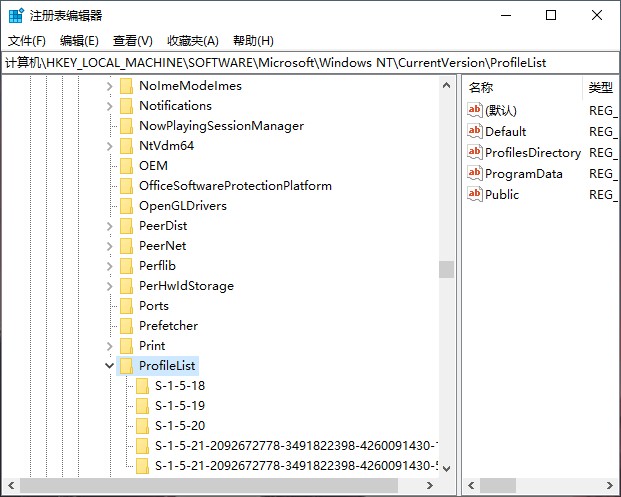621x497 pixels.
Task: Click the Print folder icon
Action: coord(126,346)
